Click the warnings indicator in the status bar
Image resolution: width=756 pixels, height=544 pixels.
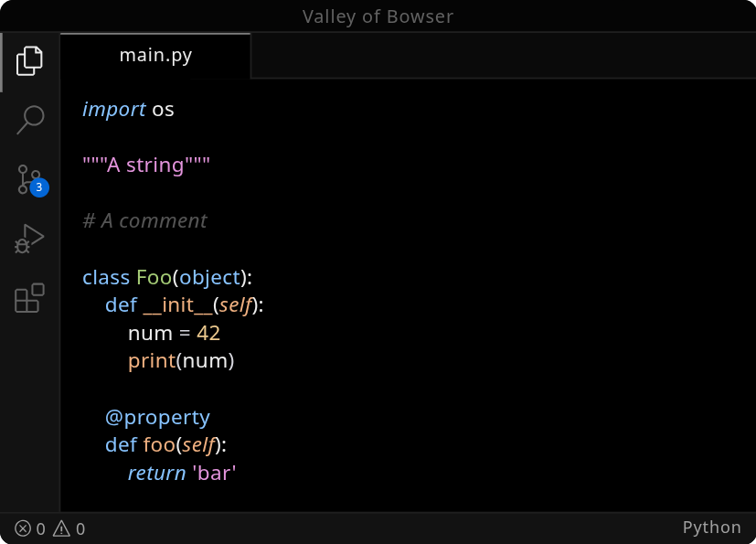71,528
